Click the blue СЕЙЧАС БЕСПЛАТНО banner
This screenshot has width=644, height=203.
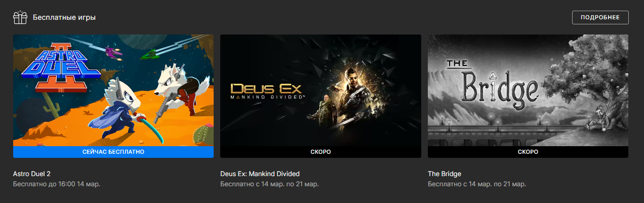click(113, 152)
